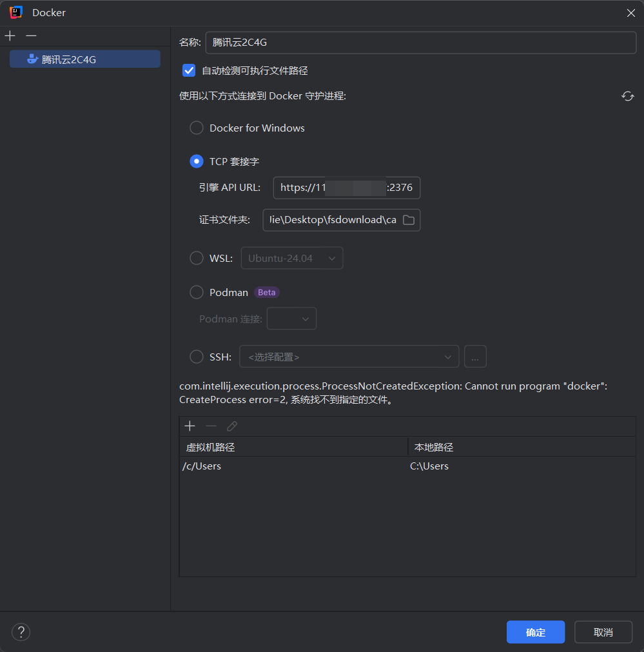Select 腾讯云2C4G in the server list
Image resolution: width=644 pixels, height=652 pixels.
point(85,59)
